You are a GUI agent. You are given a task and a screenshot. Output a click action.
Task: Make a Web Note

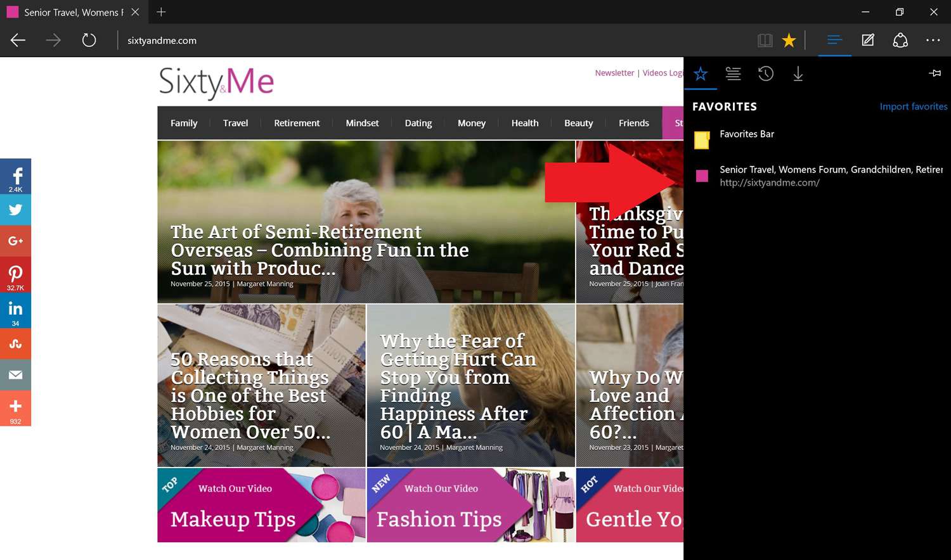click(x=868, y=41)
